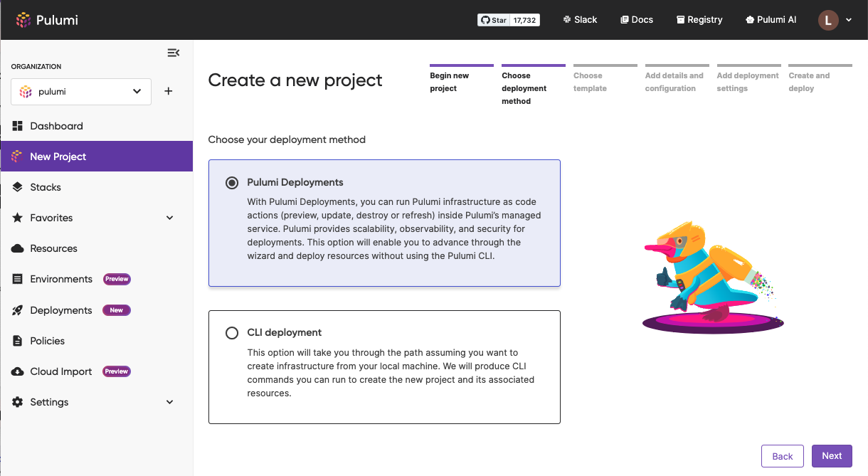868x476 pixels.
Task: Click the New Project logo icon
Action: [17, 157]
